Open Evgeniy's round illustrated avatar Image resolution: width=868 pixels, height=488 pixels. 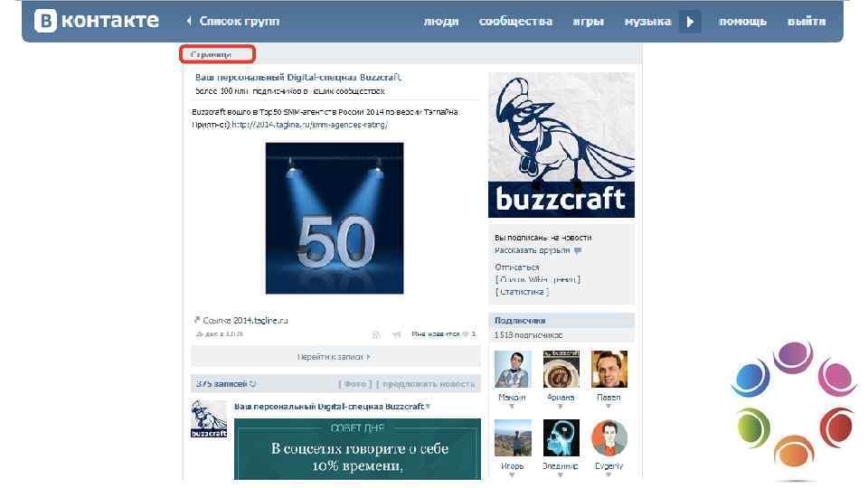click(x=609, y=437)
